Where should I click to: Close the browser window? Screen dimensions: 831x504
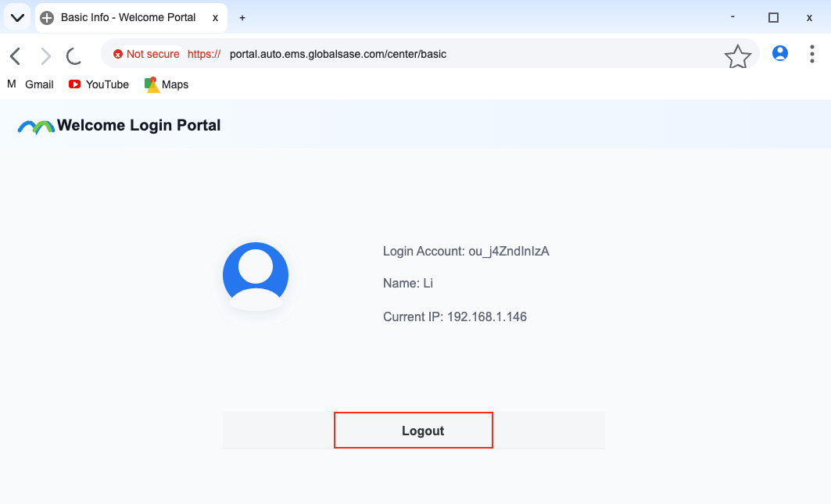coord(809,18)
